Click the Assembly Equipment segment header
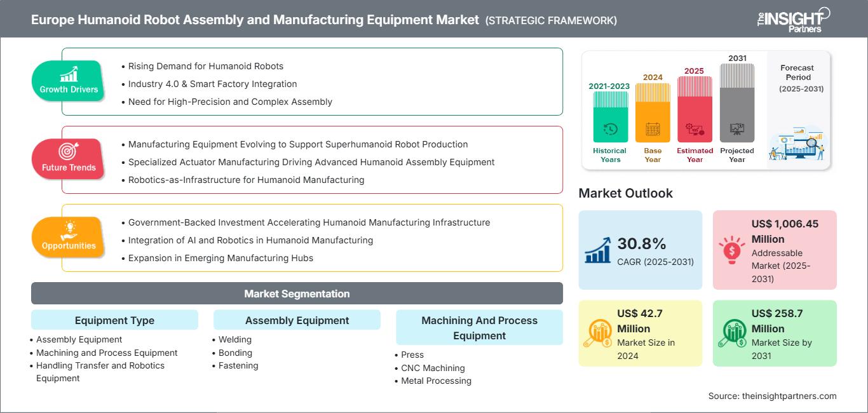The image size is (868, 413). coord(297,320)
